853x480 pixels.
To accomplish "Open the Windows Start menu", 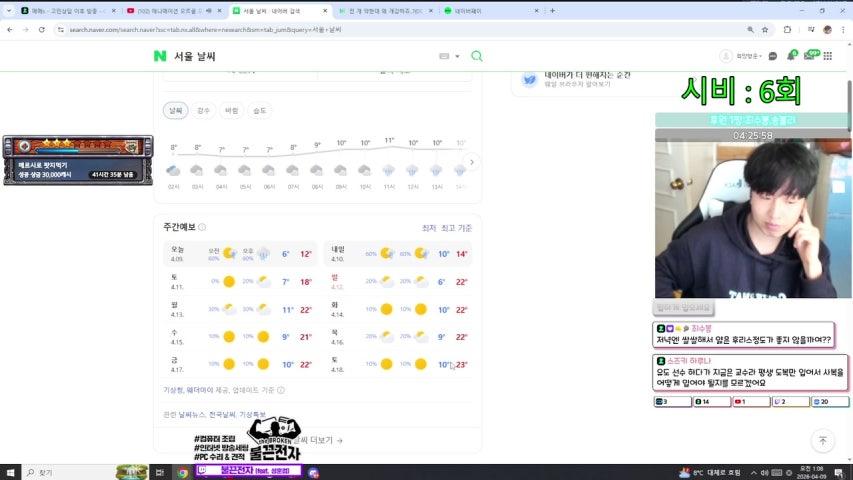I will (10, 472).
